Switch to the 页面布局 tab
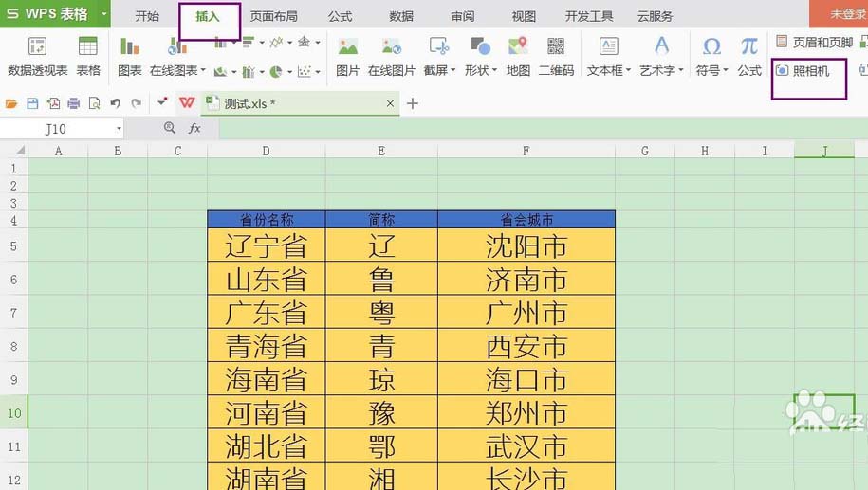This screenshot has width=868, height=490. (x=273, y=16)
